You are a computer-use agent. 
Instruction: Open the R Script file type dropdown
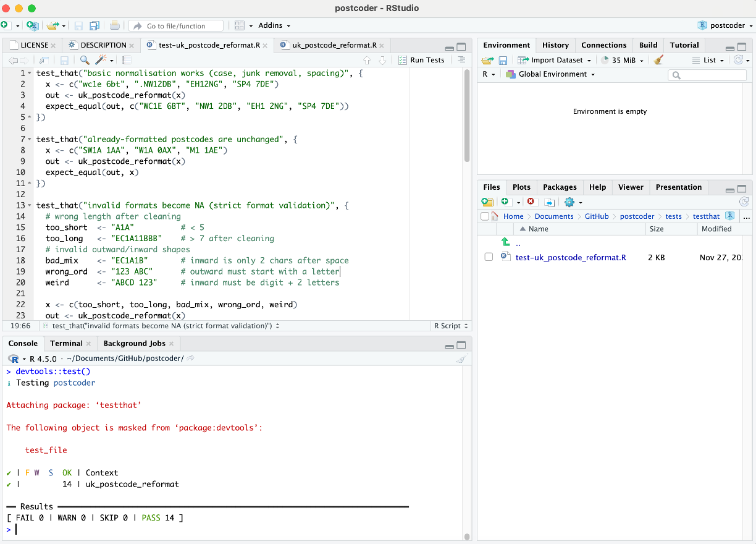click(x=451, y=326)
